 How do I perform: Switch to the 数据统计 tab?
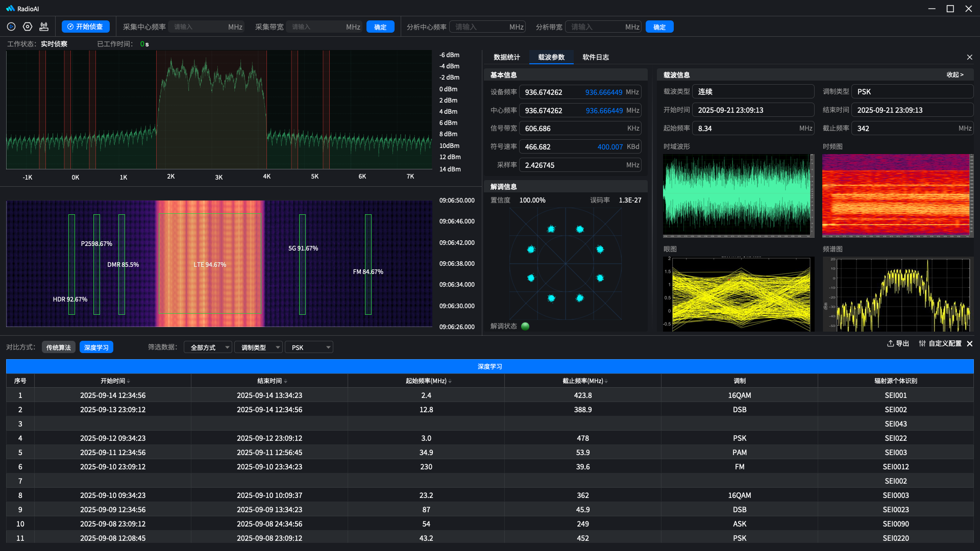point(507,57)
